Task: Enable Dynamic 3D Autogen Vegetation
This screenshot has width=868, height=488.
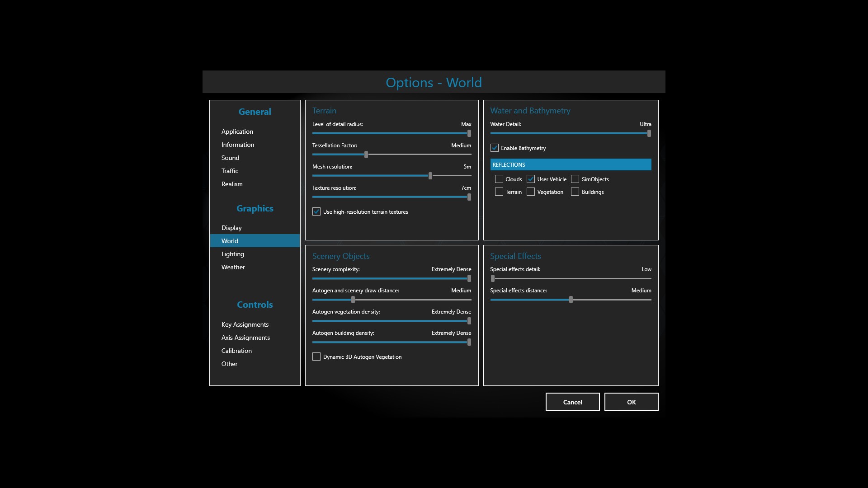Action: 316,357
